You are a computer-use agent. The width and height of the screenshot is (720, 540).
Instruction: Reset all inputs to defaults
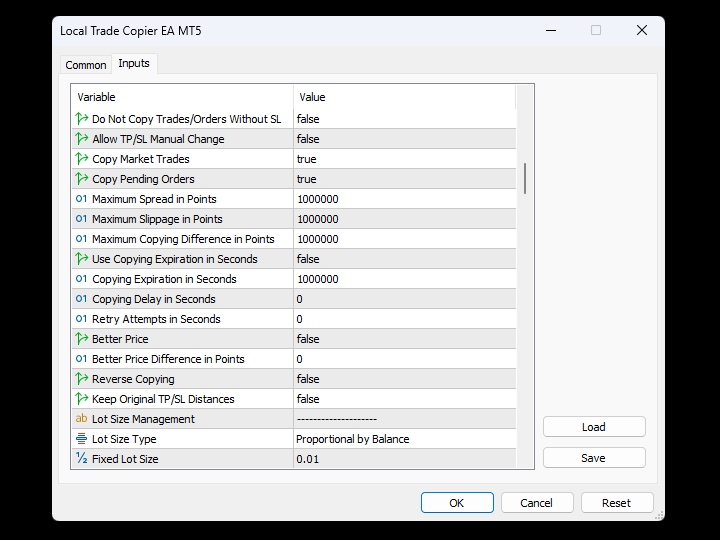tap(617, 503)
